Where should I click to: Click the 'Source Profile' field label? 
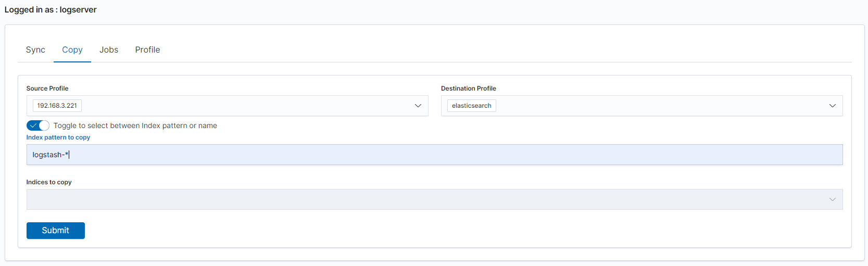pyautogui.click(x=47, y=88)
